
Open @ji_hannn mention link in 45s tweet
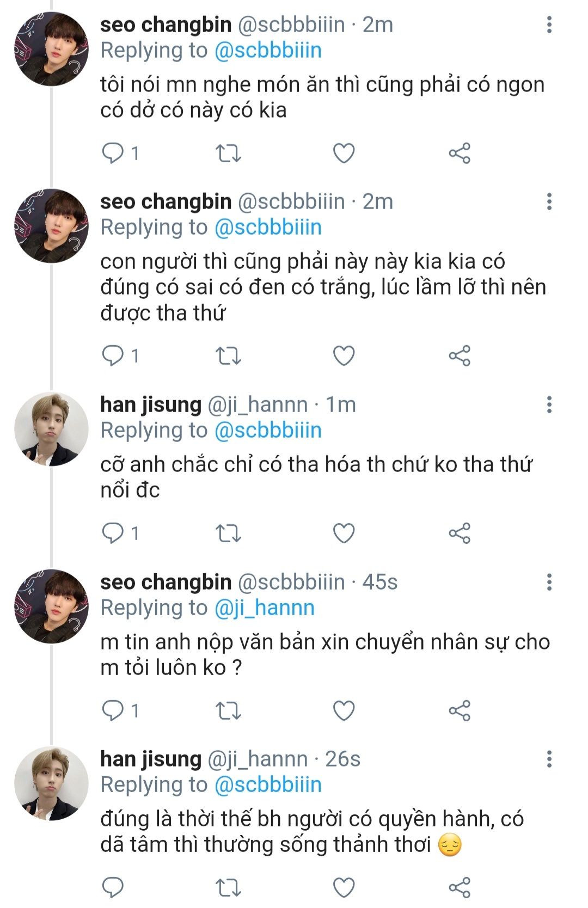point(265,608)
